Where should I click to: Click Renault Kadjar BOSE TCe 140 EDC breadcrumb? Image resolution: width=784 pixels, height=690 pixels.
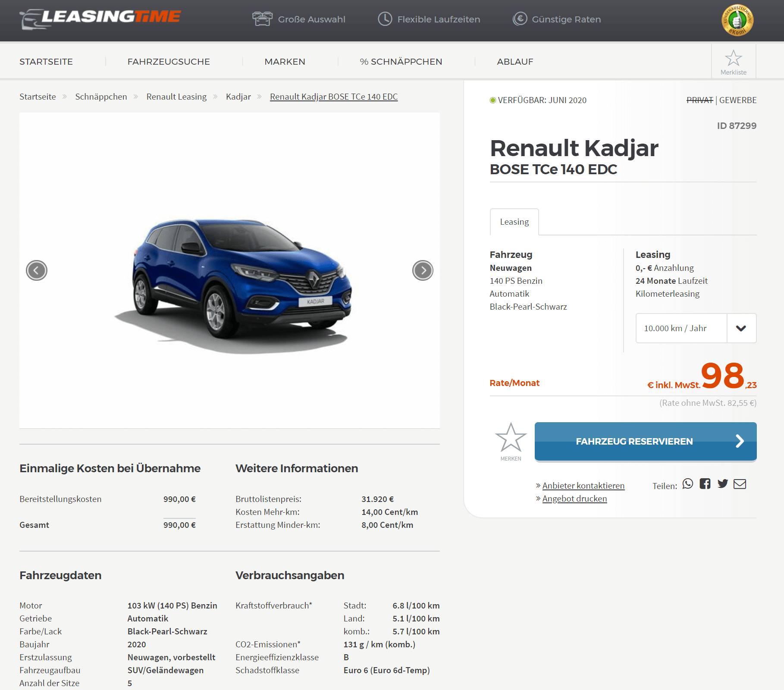click(334, 97)
